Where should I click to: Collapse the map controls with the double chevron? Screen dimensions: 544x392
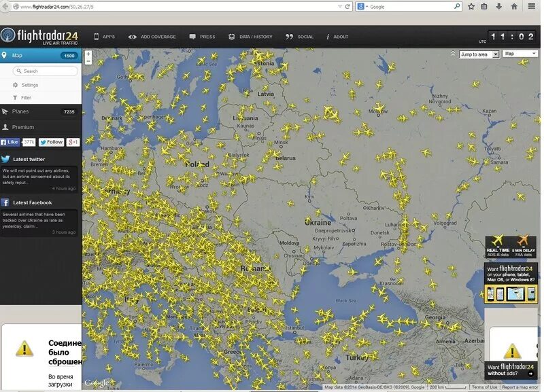click(454, 53)
